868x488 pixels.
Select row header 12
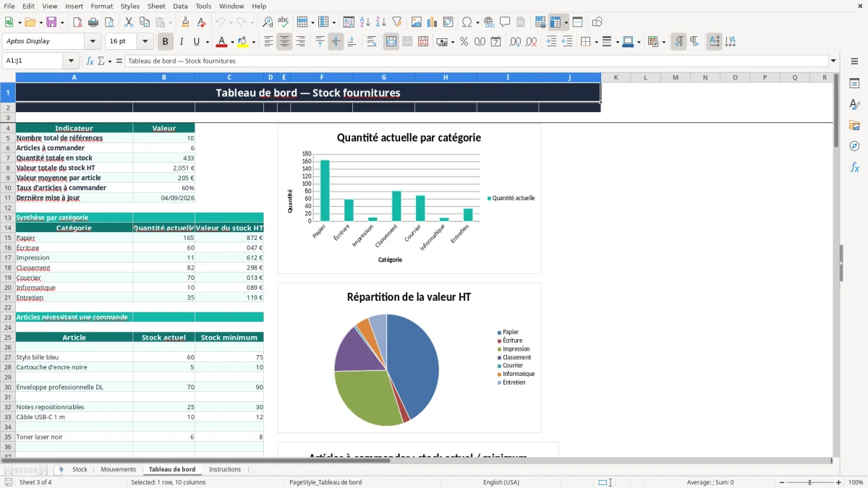tap(8, 207)
